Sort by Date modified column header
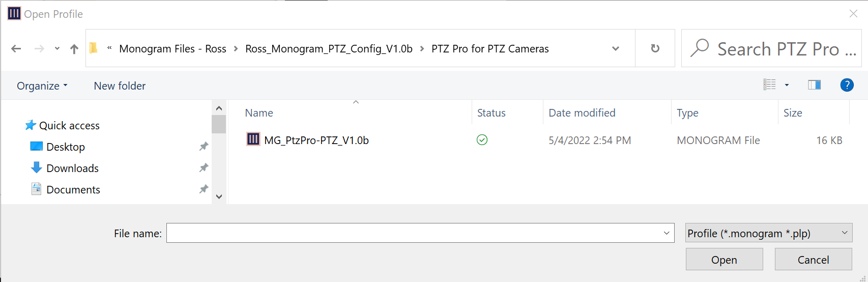Image resolution: width=868 pixels, height=282 pixels. pyautogui.click(x=582, y=113)
